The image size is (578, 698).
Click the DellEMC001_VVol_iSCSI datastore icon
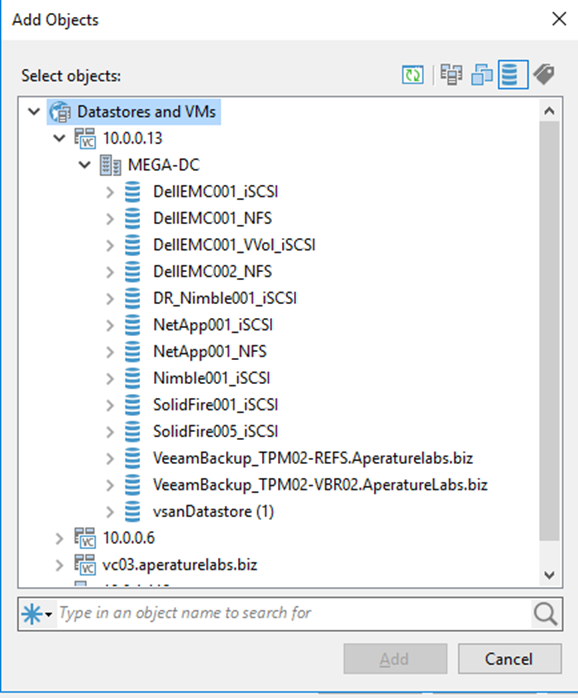[132, 245]
